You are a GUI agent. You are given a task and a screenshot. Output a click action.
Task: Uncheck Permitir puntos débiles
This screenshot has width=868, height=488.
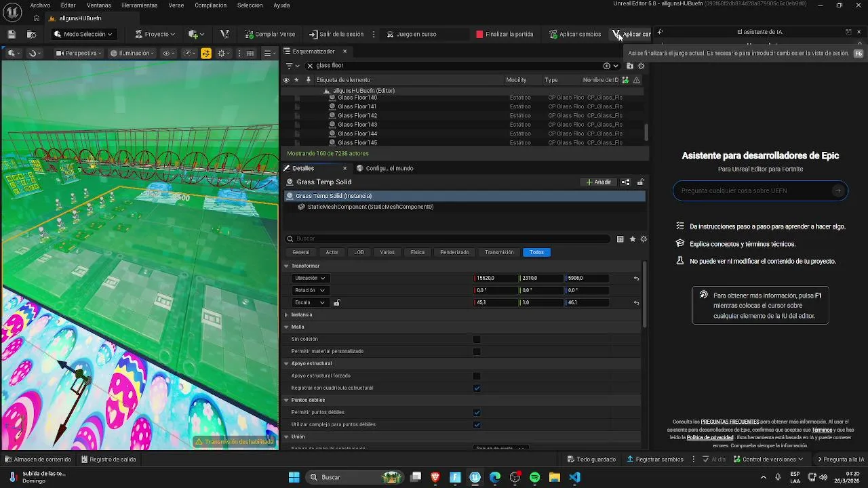pos(477,413)
